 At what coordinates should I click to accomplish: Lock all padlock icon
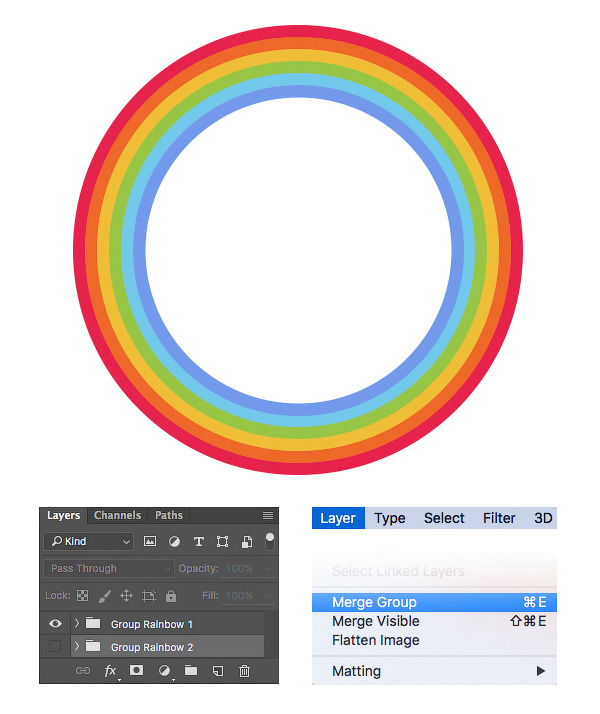pyautogui.click(x=171, y=596)
